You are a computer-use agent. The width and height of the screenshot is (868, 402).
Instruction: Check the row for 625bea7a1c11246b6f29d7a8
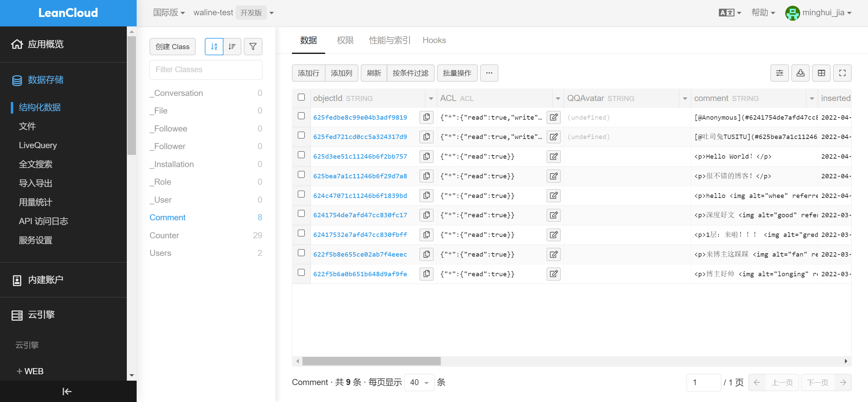(x=301, y=175)
